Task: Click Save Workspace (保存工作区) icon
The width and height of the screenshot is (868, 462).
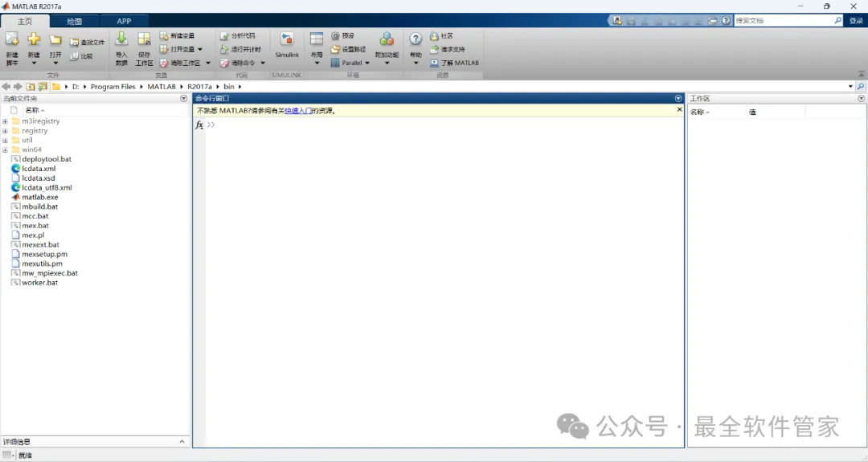Action: pos(144,39)
